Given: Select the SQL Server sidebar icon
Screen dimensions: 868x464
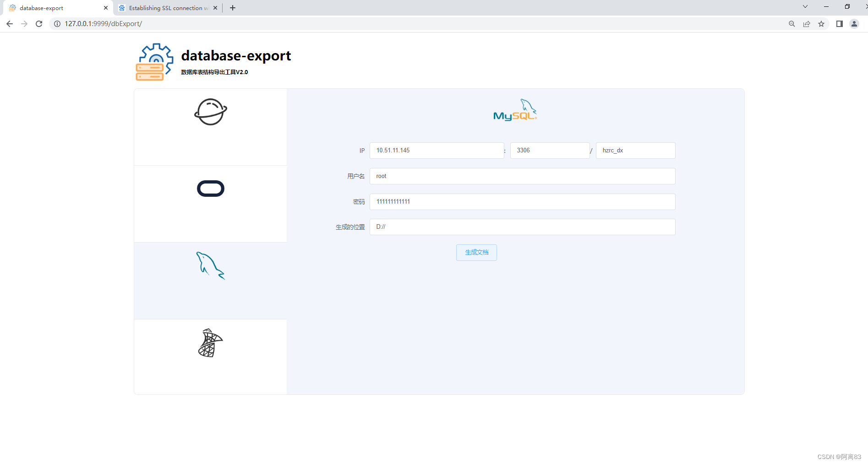Looking at the screenshot, I should (210, 343).
